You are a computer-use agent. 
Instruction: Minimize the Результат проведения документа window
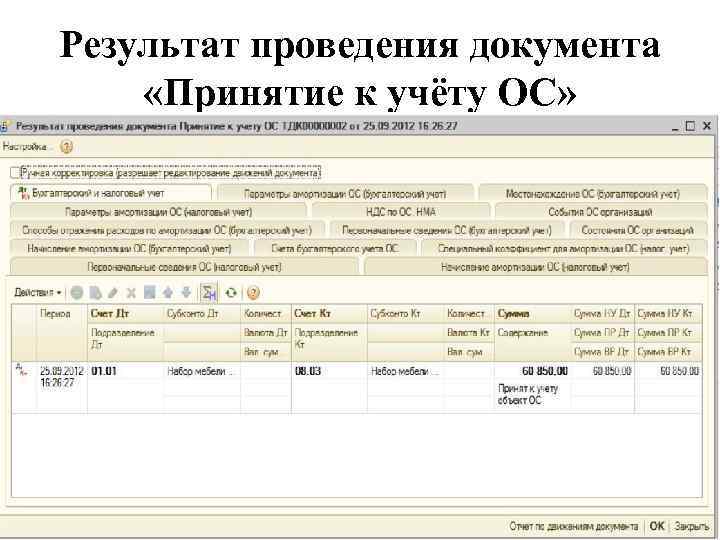point(675,127)
